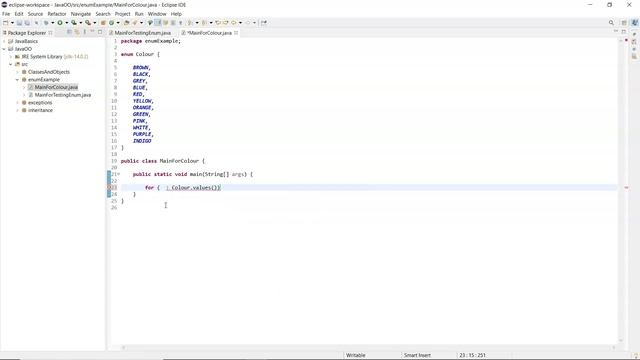Viewport: 640px width, 360px height.
Task: Open the Source menu
Action: [x=35, y=14]
